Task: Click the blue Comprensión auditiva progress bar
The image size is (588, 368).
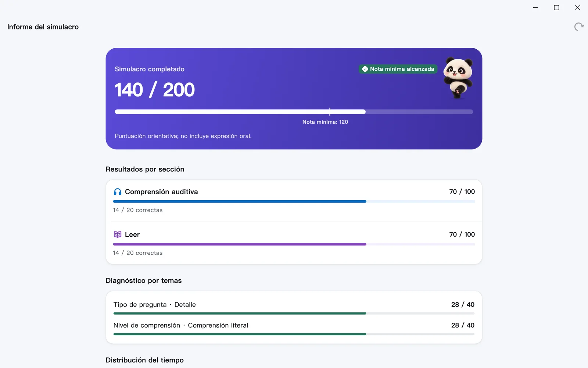Action: [x=294, y=201]
